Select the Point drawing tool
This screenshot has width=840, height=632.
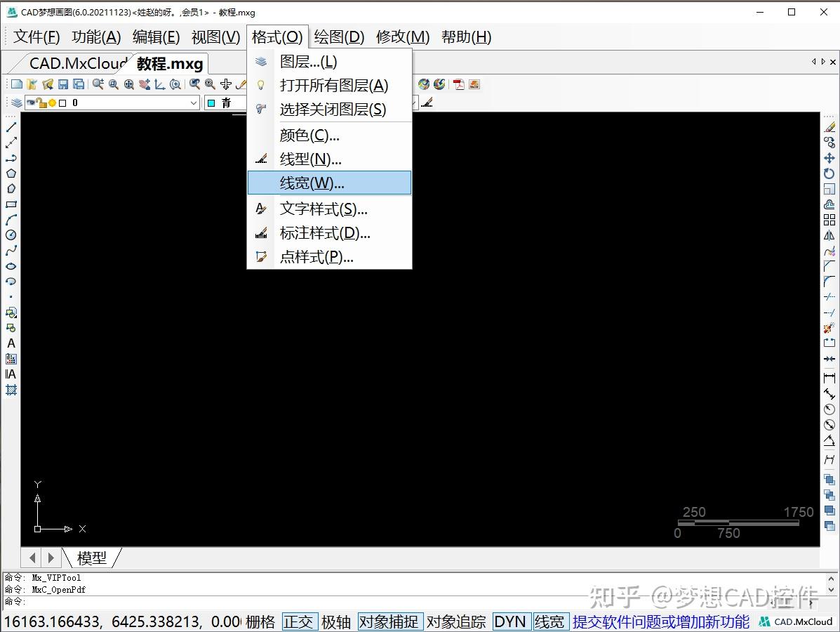11,296
